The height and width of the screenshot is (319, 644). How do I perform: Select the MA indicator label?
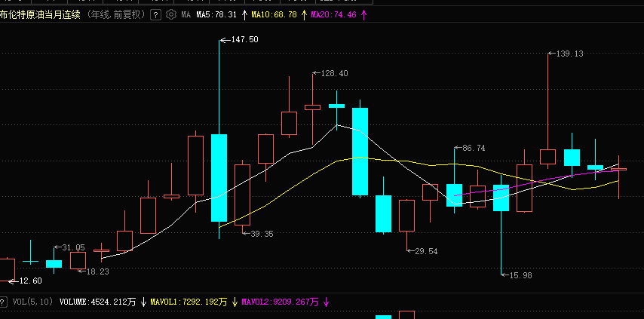click(x=186, y=14)
